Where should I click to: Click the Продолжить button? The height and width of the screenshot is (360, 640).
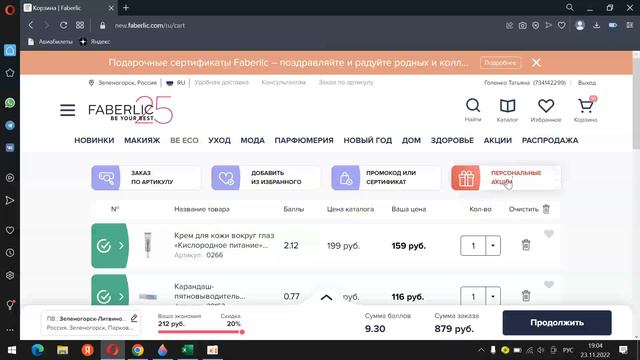[x=557, y=322]
